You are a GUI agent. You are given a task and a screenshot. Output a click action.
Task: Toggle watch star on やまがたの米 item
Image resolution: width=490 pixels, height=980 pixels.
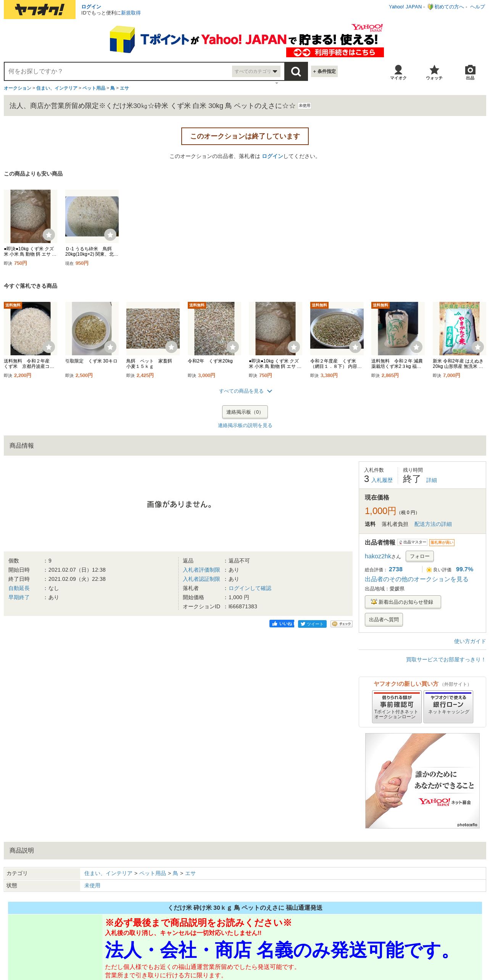coord(477,347)
